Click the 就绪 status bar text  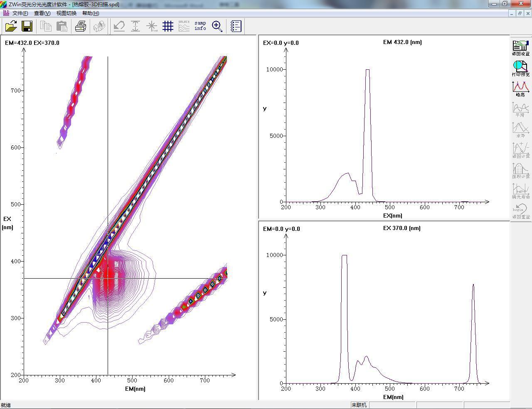pyautogui.click(x=6, y=405)
